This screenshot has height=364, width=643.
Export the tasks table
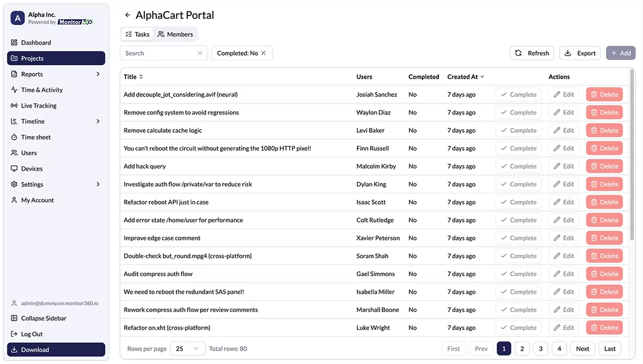click(579, 52)
